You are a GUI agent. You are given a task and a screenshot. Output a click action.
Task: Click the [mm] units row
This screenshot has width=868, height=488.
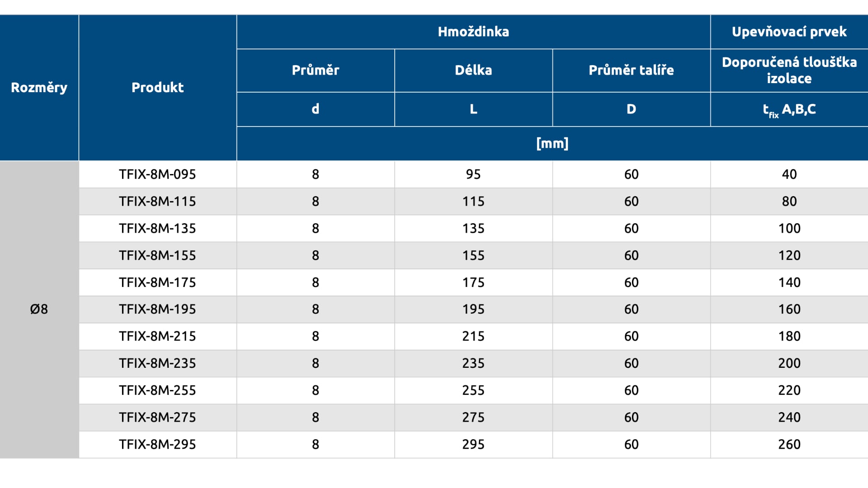tap(552, 143)
